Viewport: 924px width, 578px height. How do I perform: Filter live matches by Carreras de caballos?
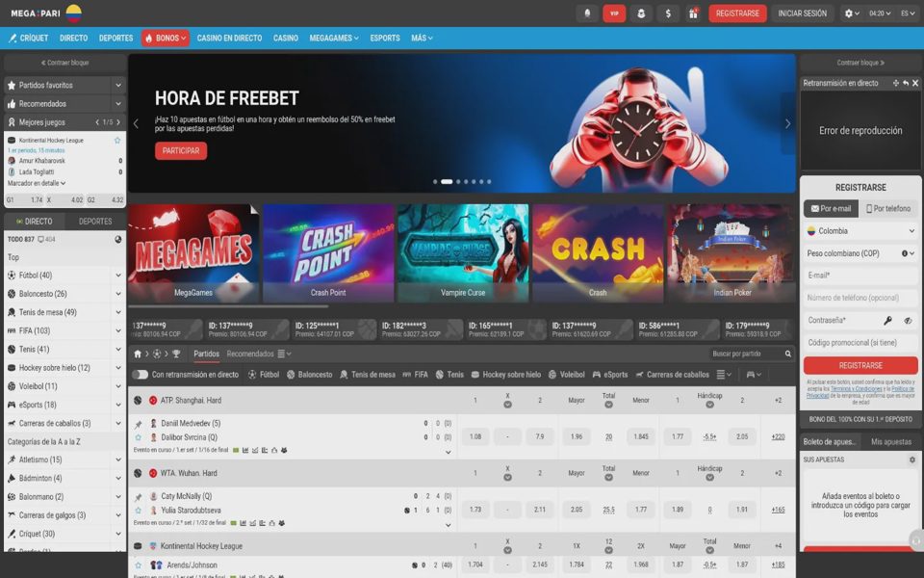(672, 375)
